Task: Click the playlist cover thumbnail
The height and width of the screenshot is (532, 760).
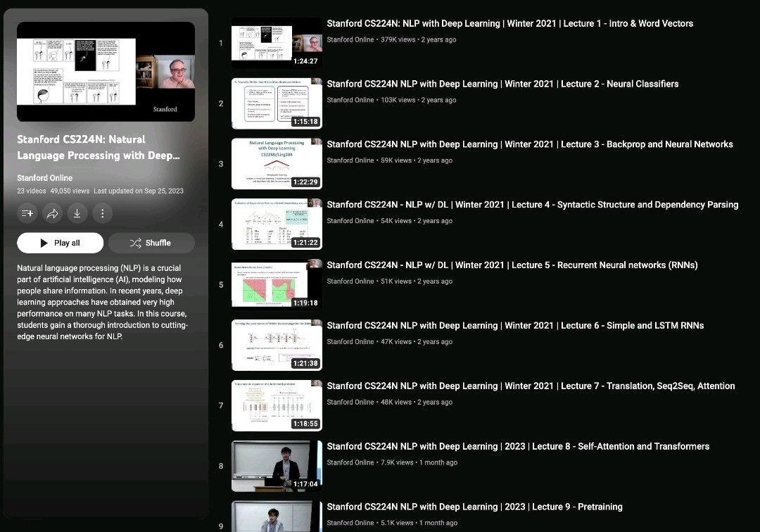Action: click(x=106, y=72)
